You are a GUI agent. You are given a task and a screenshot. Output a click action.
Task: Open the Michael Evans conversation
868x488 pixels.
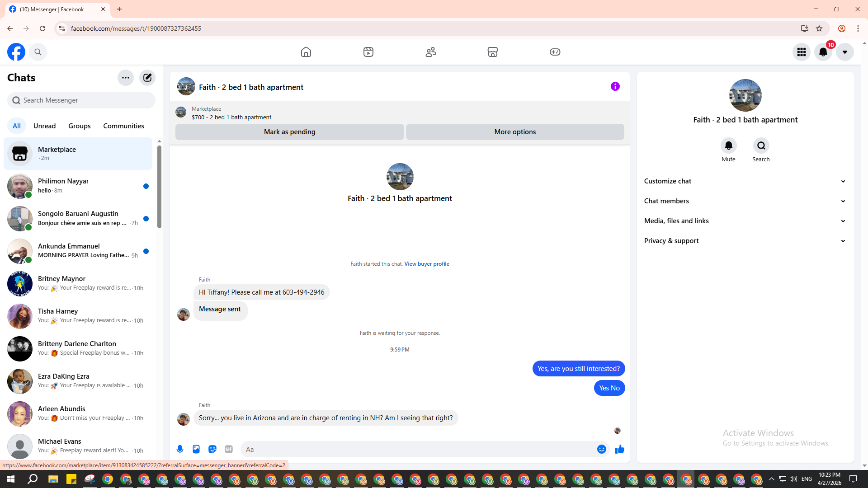[x=78, y=446]
